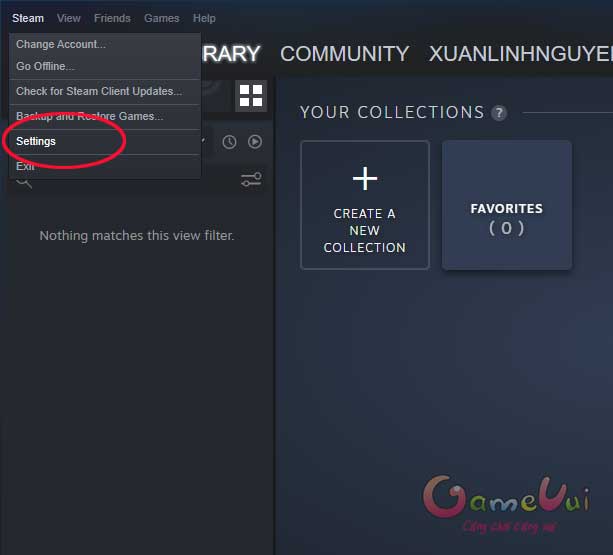Click the search magnifier icon below the menu
The height and width of the screenshot is (555, 613).
[x=24, y=181]
